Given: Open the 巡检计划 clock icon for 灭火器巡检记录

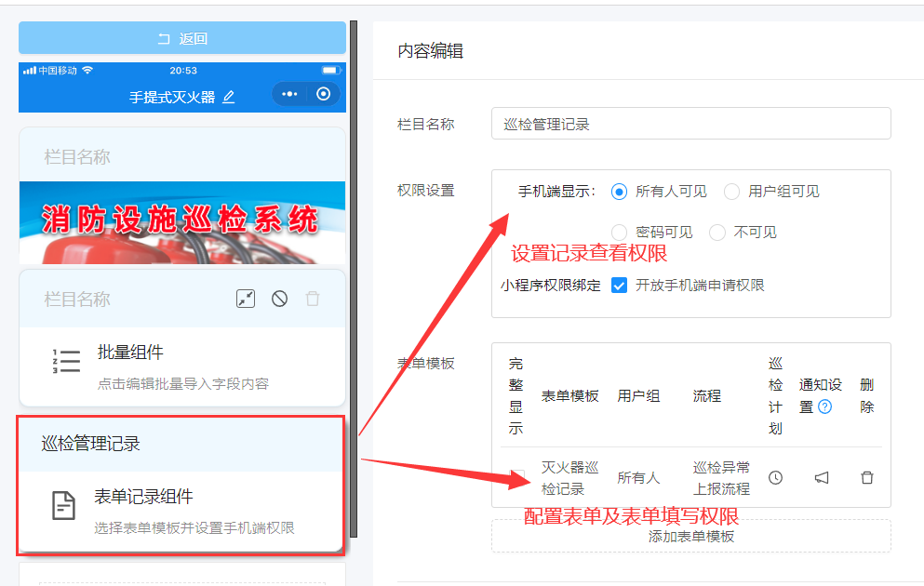Looking at the screenshot, I should 776,476.
